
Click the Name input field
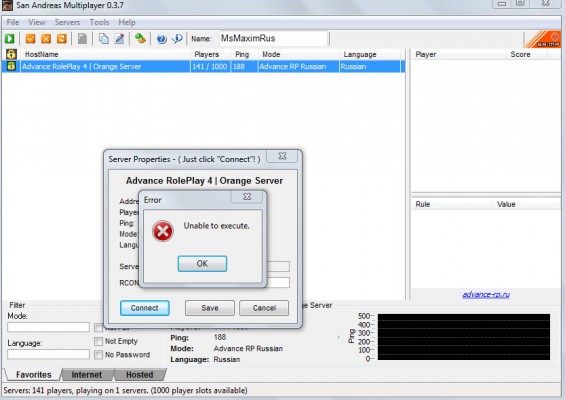(x=273, y=39)
